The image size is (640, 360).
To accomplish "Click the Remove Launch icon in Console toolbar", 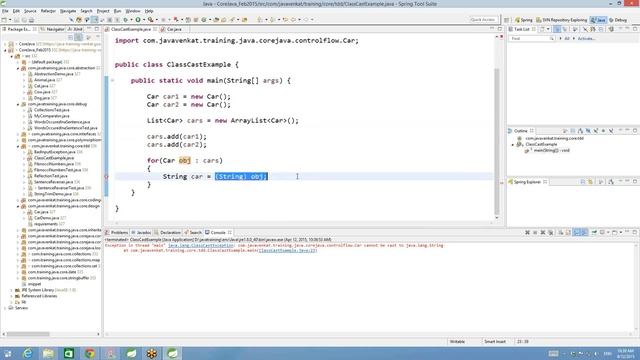I will point(527,232).
